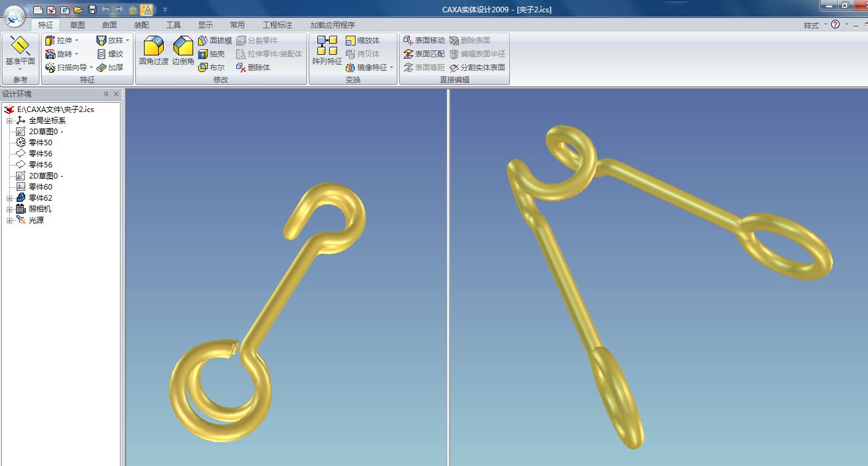The width and height of the screenshot is (868, 466).
Task: Close the 设计环境 panel
Action: [x=116, y=94]
